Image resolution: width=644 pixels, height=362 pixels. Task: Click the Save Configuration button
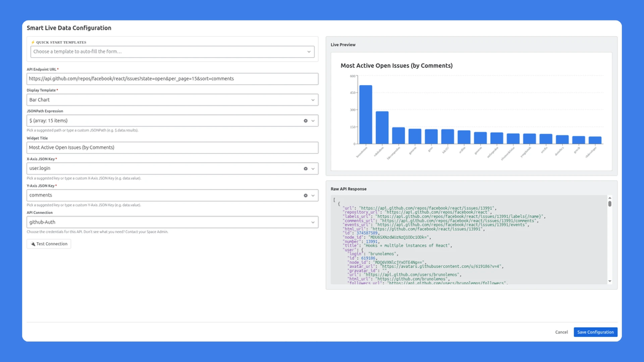596,332
